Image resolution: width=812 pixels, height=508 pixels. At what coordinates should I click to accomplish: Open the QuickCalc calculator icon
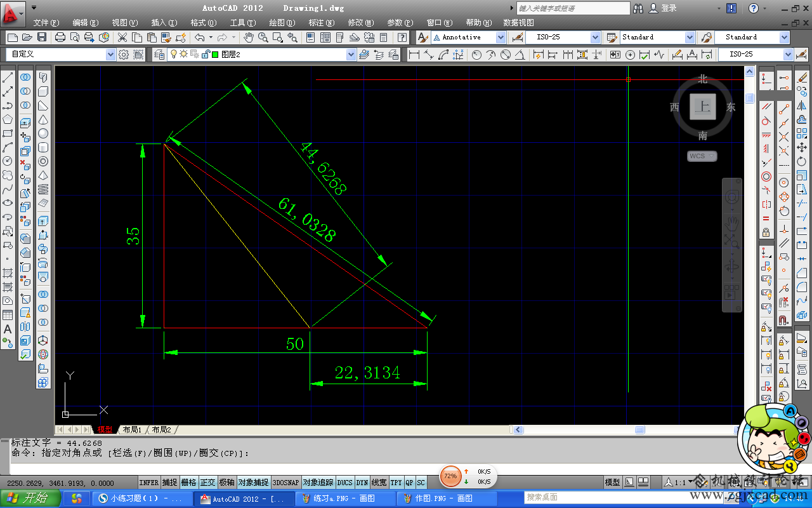pos(383,37)
